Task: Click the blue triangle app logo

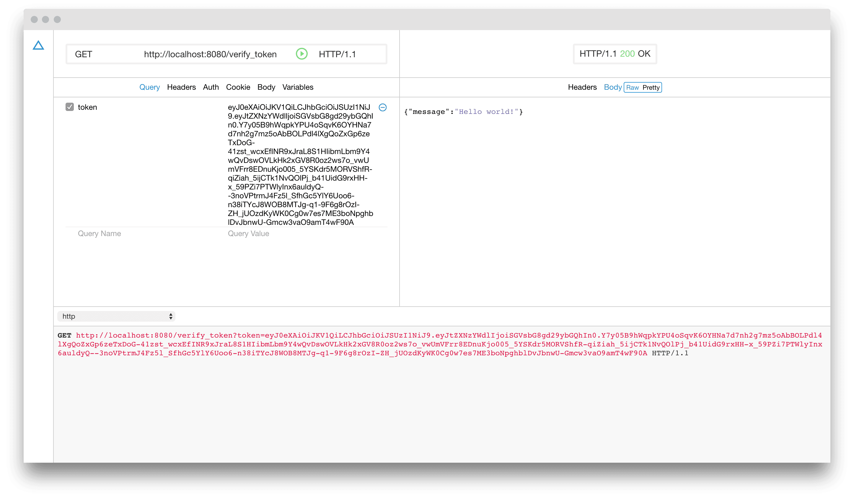Action: pyautogui.click(x=38, y=45)
